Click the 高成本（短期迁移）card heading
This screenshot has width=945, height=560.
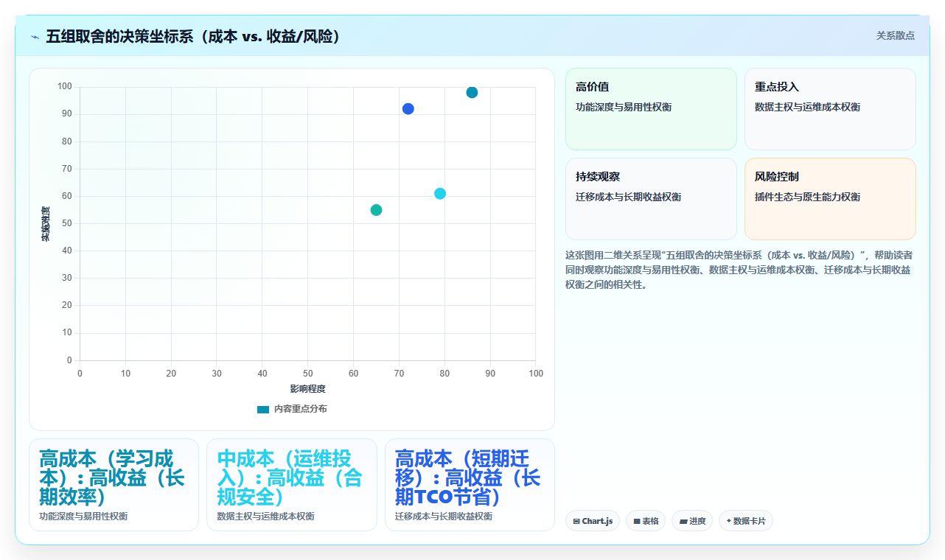tap(468, 477)
